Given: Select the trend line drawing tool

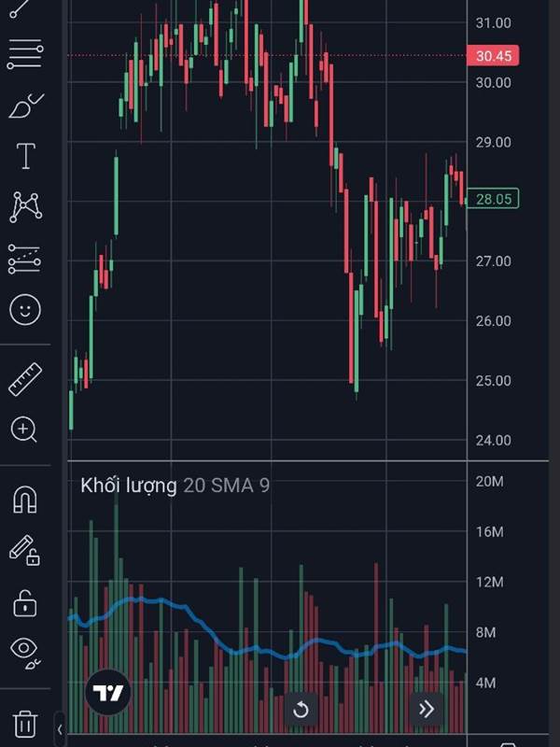Looking at the screenshot, I should tap(21, 8).
